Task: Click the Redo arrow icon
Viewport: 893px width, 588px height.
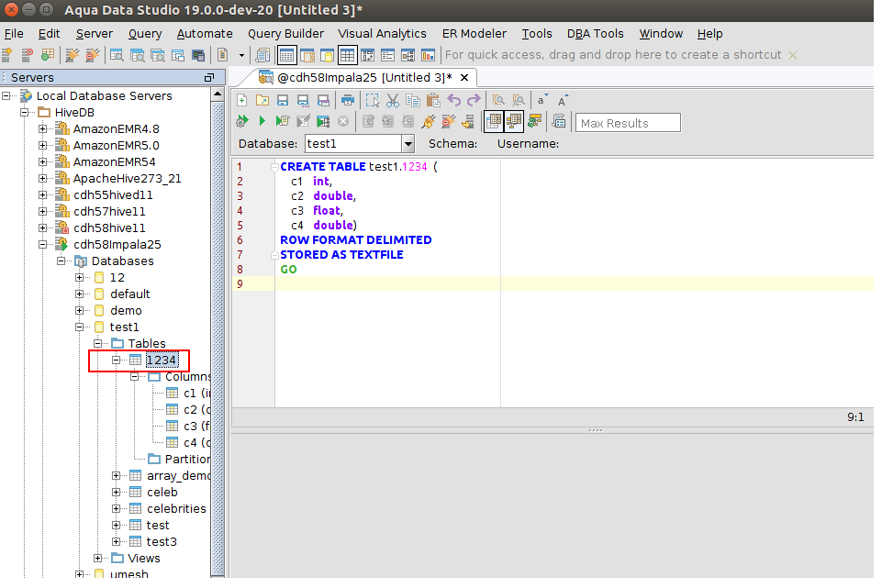Action: click(474, 100)
